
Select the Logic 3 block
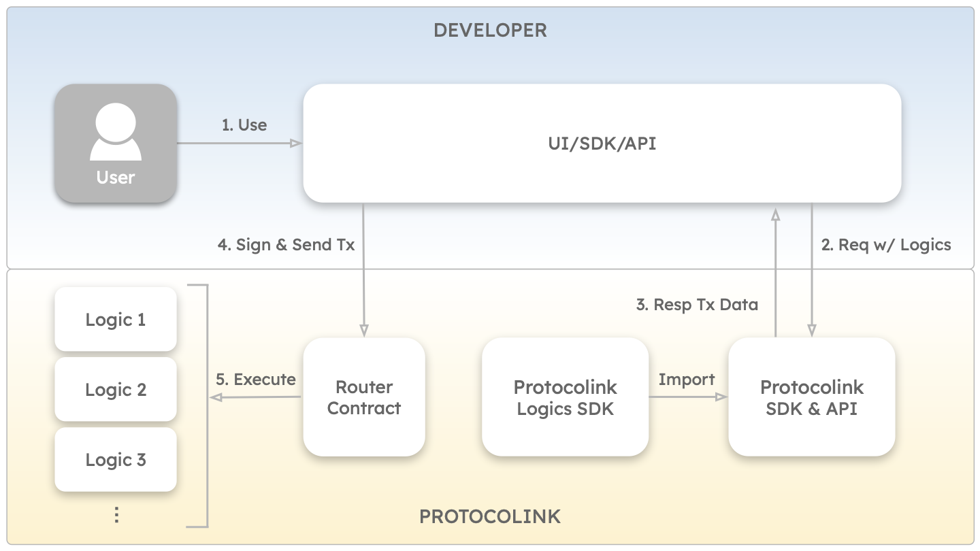(116, 459)
